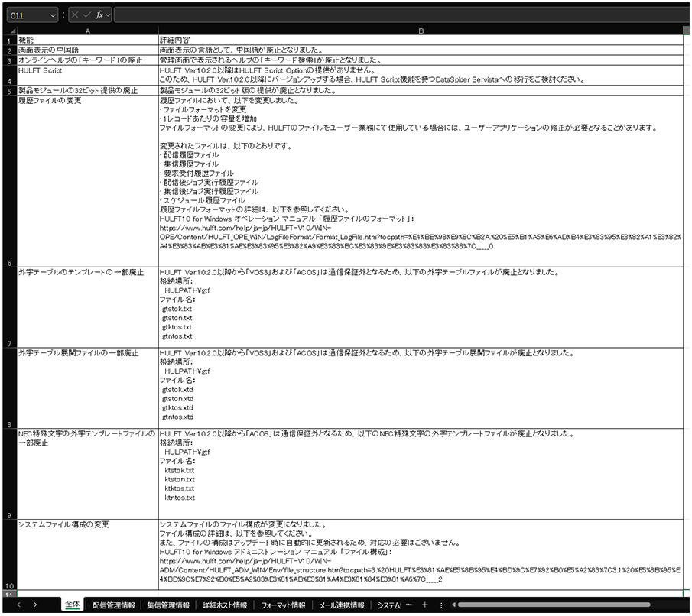Show more hidden sheet tabs via ellipsis
This screenshot has width=692, height=616.
pyautogui.click(x=408, y=605)
